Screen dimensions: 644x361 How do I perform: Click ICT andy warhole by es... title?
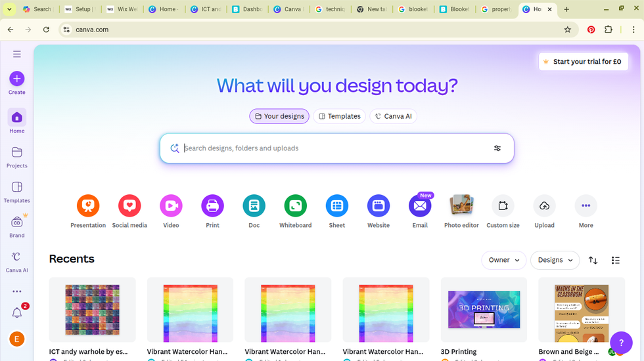[88, 352]
